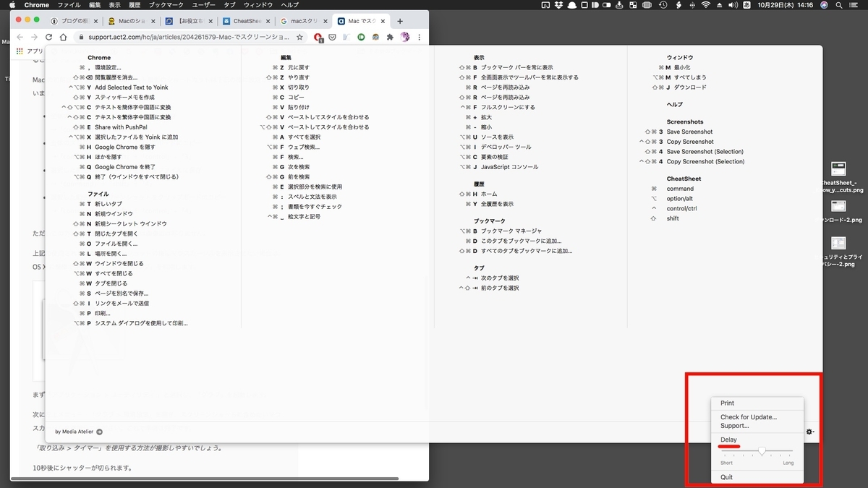Click the フルスクリーンにする entry
The width and height of the screenshot is (868, 488).
pyautogui.click(x=508, y=107)
